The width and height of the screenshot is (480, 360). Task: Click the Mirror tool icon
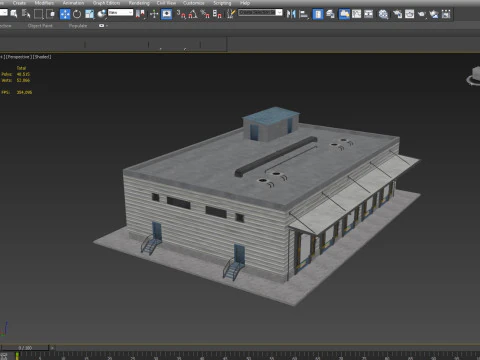[291, 14]
